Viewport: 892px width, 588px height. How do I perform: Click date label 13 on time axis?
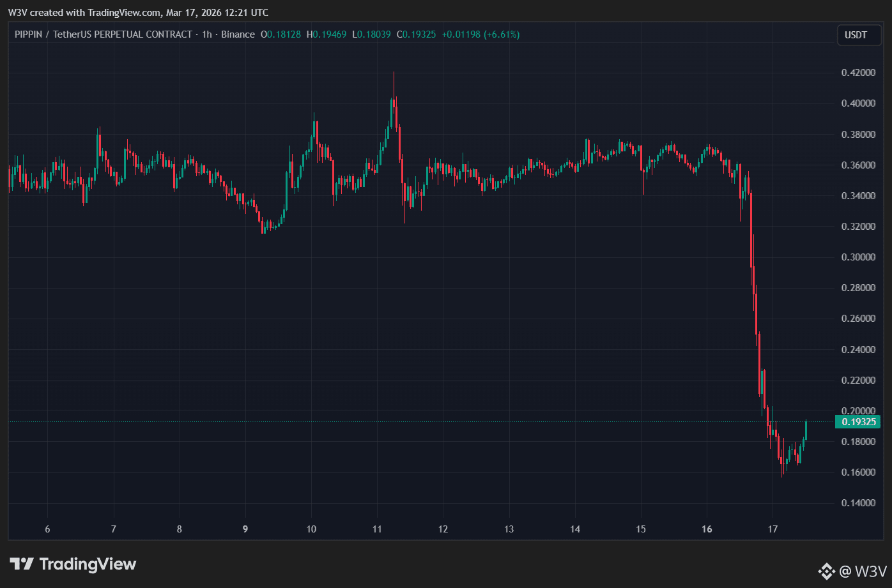pos(509,529)
